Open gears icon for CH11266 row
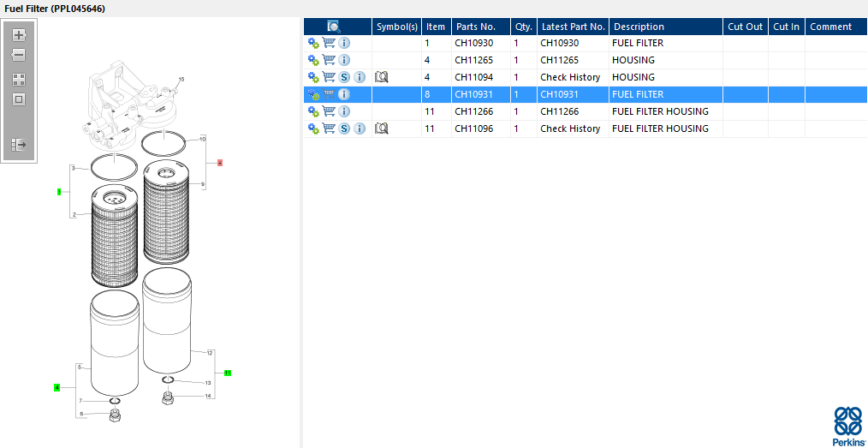Image resolution: width=868 pixels, height=448 pixels. click(x=313, y=112)
